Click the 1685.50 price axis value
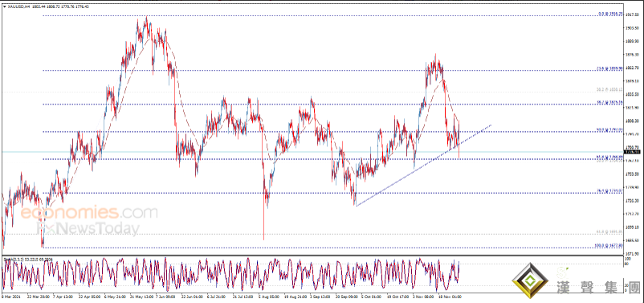Viewport: 644px width, 303px height. [633, 240]
